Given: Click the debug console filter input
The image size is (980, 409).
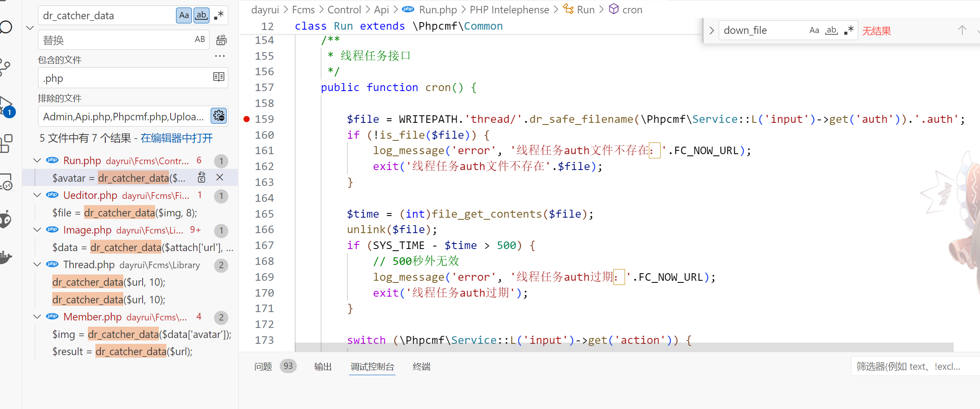Looking at the screenshot, I should [915, 366].
